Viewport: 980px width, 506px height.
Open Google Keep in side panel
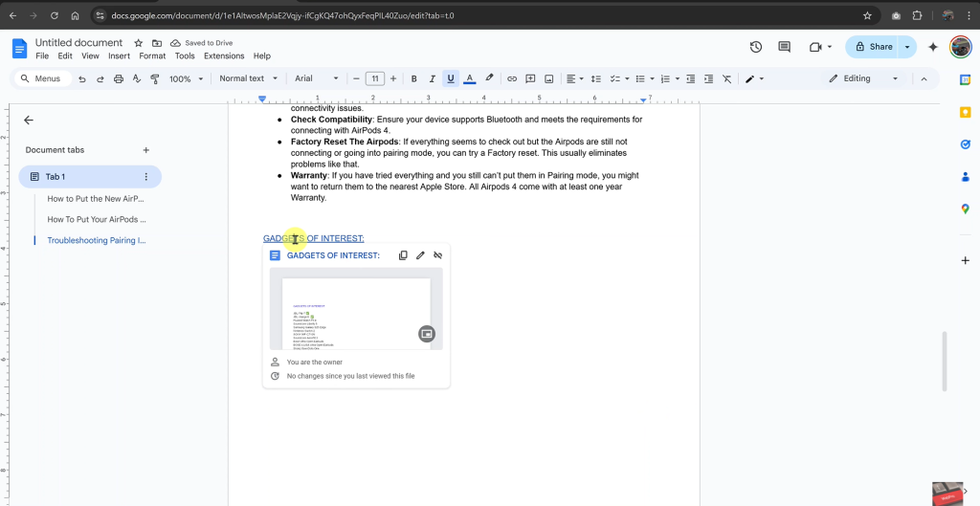[x=965, y=113]
